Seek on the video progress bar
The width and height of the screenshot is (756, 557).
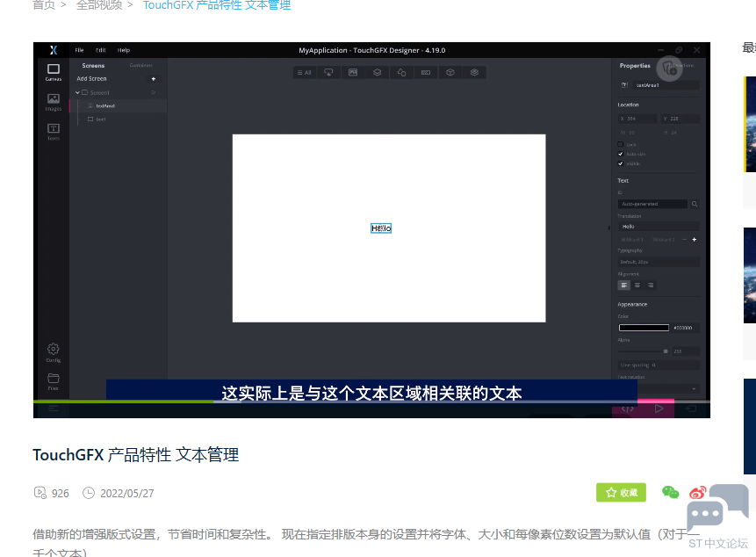tap(371, 401)
